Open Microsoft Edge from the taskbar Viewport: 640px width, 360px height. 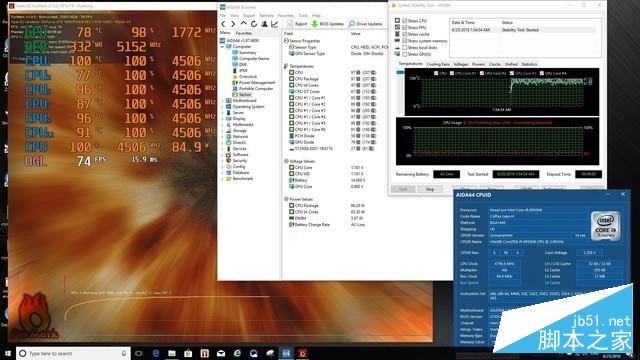[x=156, y=353]
